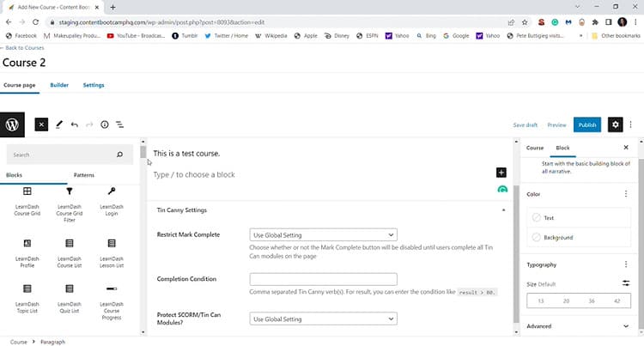Select the Patterns tab in inserter

pyautogui.click(x=84, y=175)
